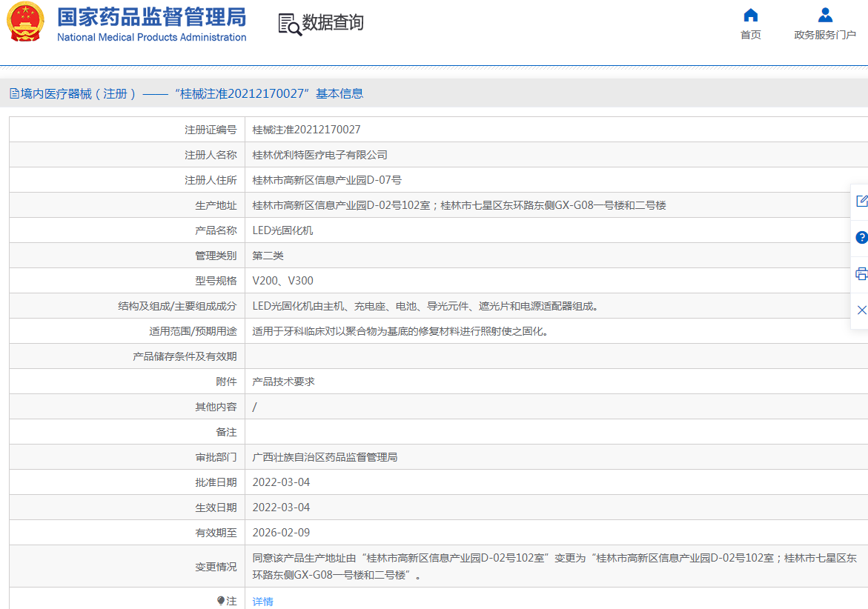Select model spec V200、V300
868x609 pixels.
(x=283, y=281)
